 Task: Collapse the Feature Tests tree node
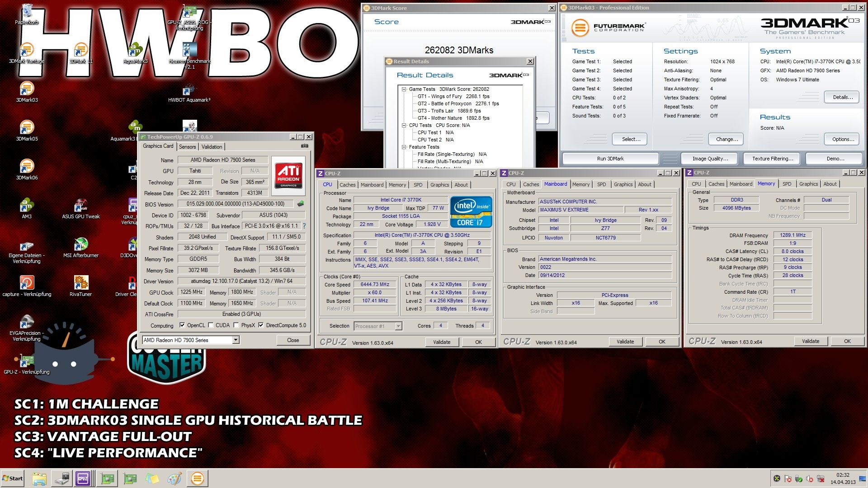[404, 147]
